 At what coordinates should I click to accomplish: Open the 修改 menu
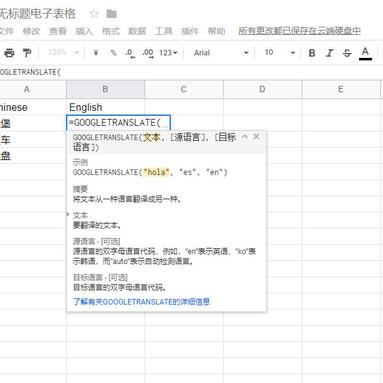coord(31,31)
